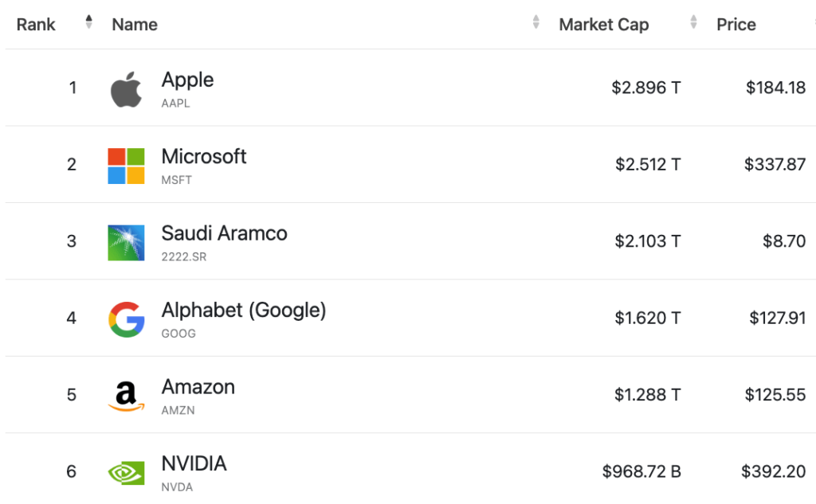Click the NVIDIA green eye logo
The width and height of the screenshot is (816, 504).
[x=126, y=473]
